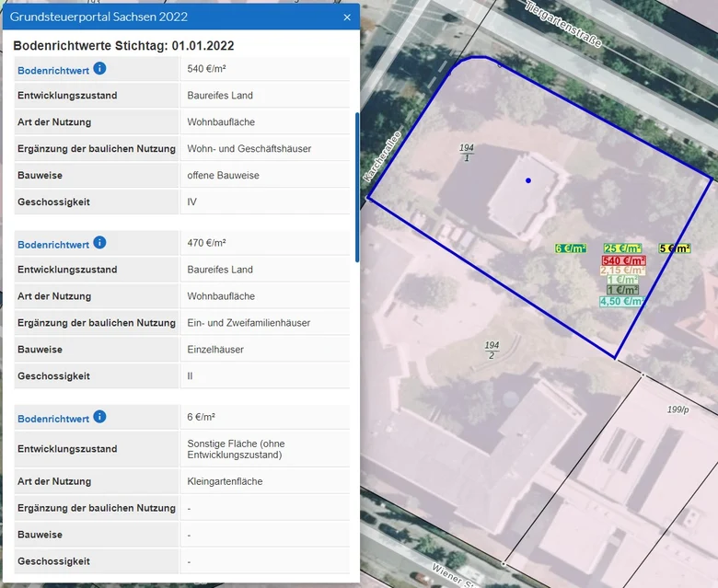Select the green 6 €/m² map label

tap(571, 248)
